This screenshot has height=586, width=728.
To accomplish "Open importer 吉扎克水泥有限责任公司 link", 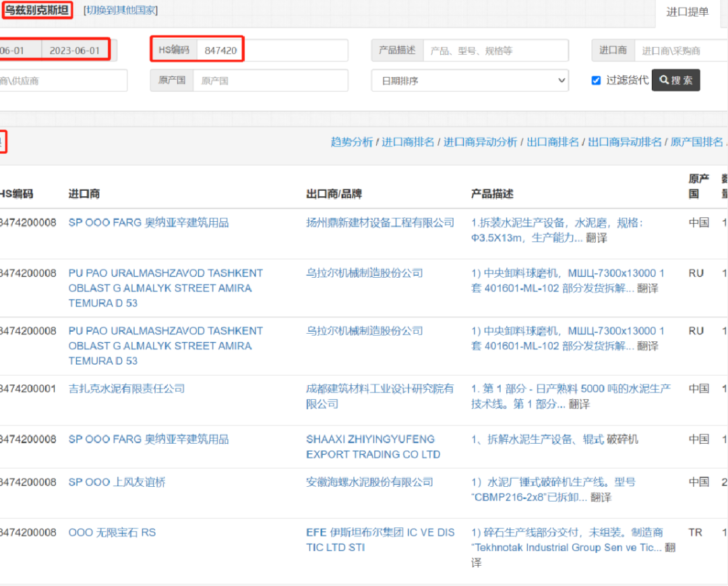I will coord(126,388).
